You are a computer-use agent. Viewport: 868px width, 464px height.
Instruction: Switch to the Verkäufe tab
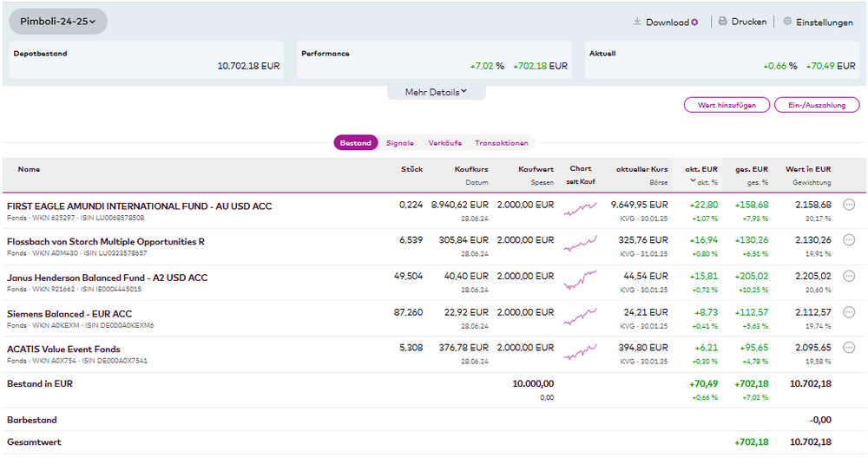[x=444, y=143]
